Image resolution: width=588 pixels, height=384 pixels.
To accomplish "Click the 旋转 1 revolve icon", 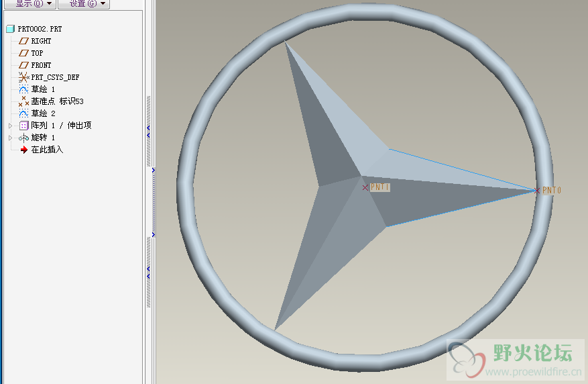I will [23, 138].
